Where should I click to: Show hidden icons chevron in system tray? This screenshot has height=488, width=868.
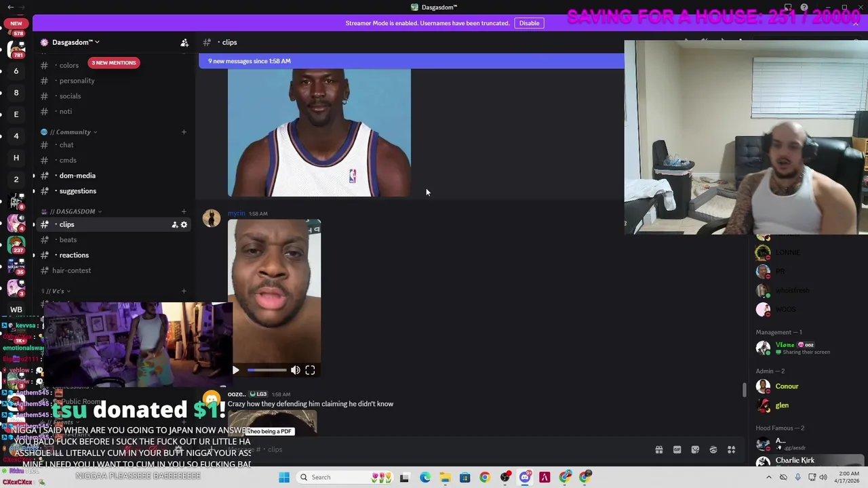(768, 477)
